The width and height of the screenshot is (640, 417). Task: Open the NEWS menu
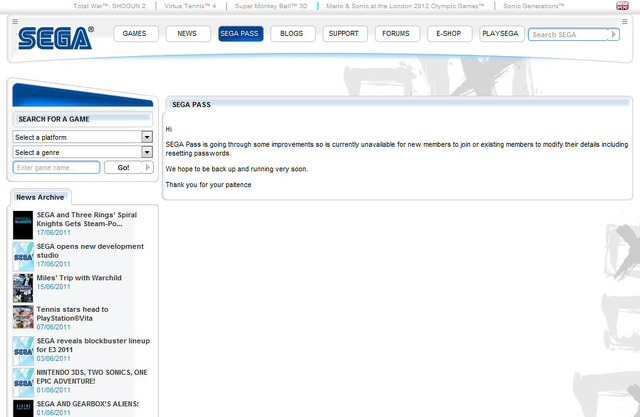(188, 33)
